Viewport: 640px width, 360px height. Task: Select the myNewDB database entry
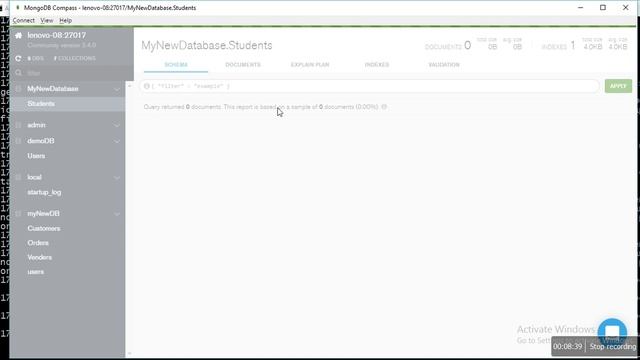point(43,213)
